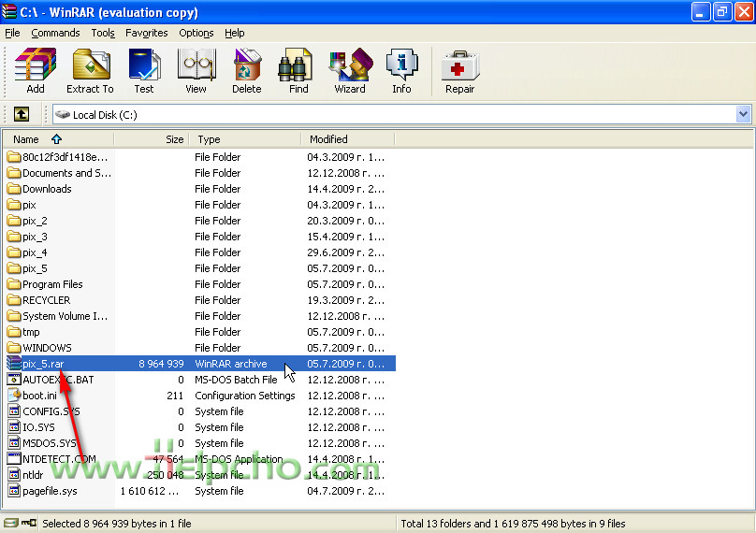
Task: Click the 04.7.2009 modified date of pagefile.sys
Action: pos(345,491)
